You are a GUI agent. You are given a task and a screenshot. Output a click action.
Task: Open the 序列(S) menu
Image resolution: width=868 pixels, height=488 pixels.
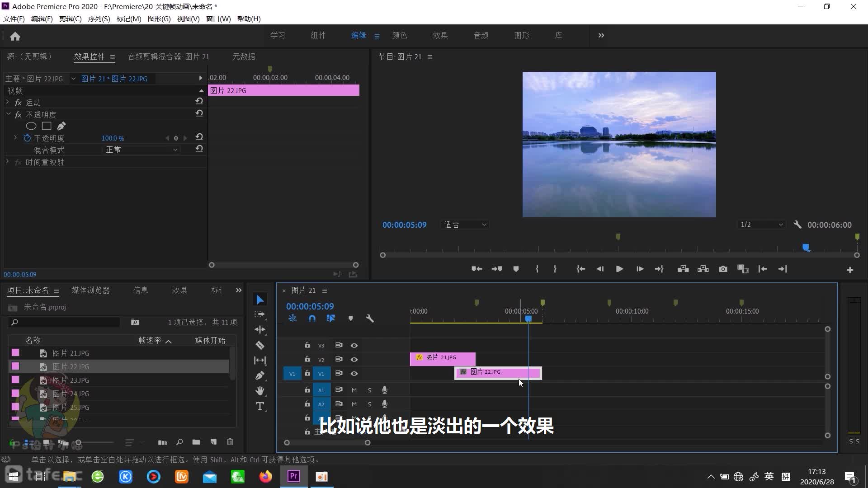99,19
